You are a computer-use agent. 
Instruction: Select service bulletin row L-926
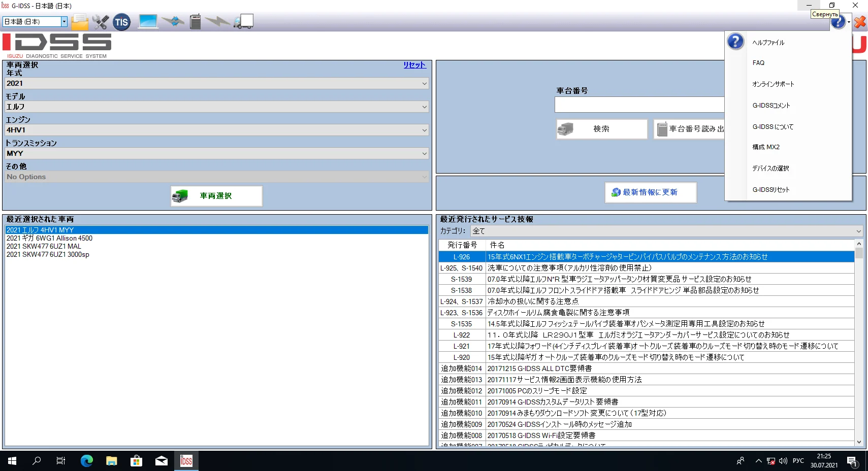click(647, 257)
